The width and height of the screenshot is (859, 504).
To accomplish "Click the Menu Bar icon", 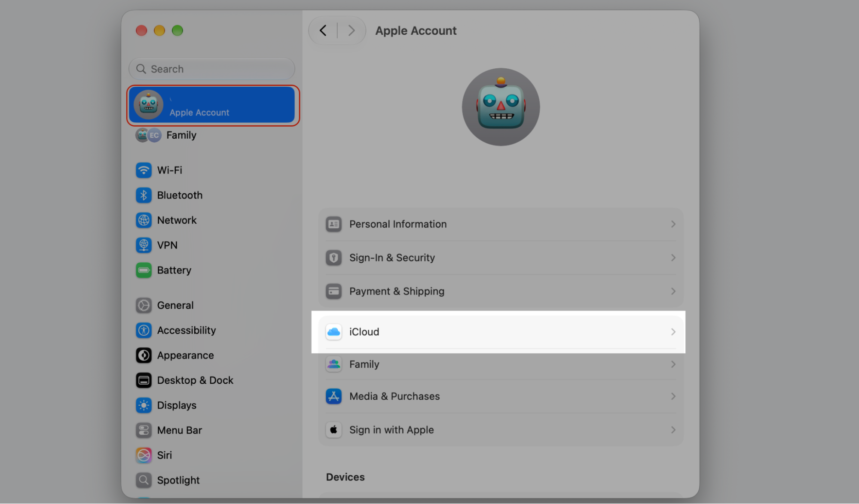I will (x=144, y=430).
